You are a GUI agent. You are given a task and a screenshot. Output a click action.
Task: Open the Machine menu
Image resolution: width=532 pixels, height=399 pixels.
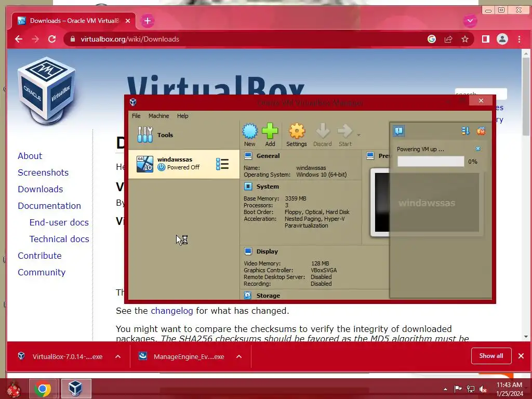point(158,116)
